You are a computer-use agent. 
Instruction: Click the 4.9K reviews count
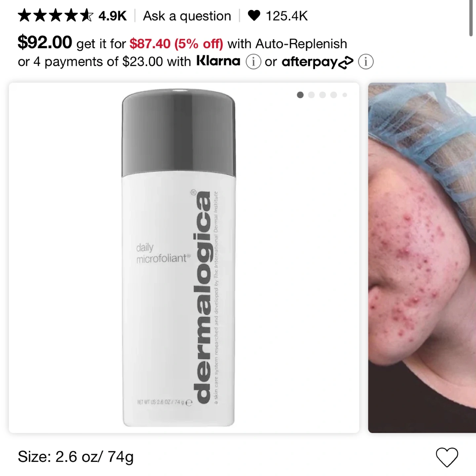click(112, 16)
